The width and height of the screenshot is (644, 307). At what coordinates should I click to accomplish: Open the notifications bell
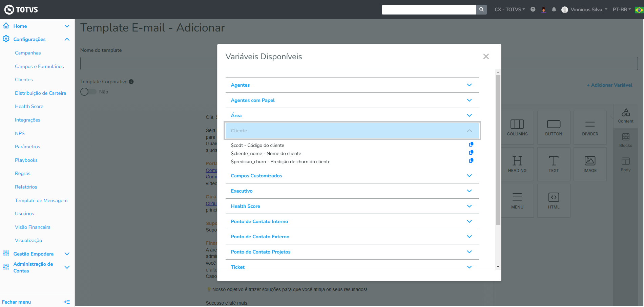554,9
